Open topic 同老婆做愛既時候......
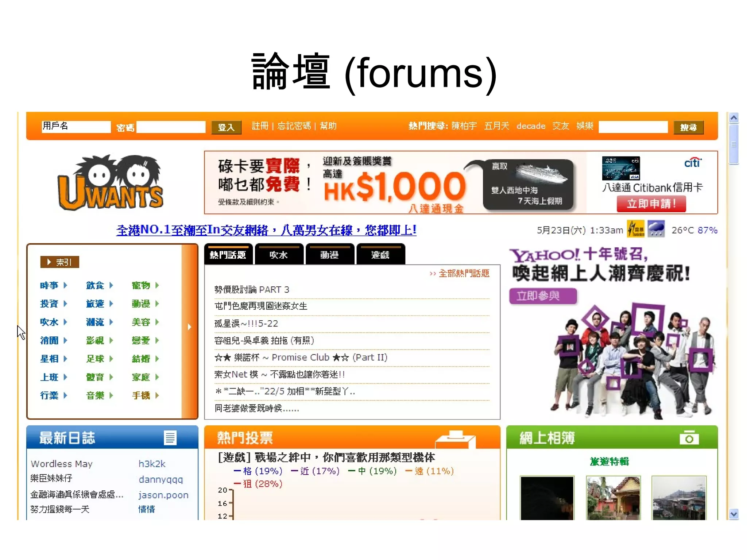This screenshot has width=747, height=560. 257,409
